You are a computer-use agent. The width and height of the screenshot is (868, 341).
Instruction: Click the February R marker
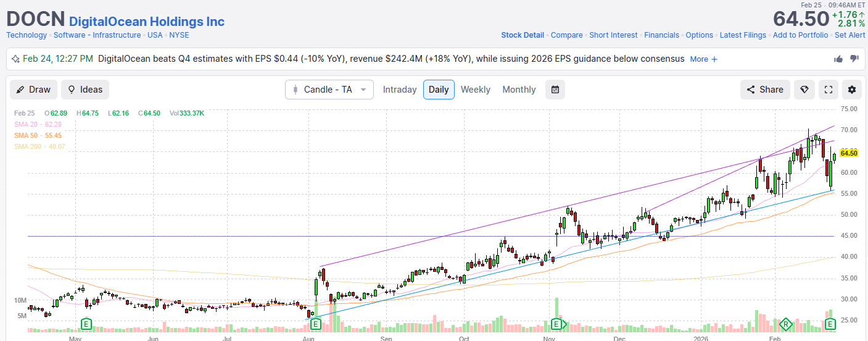pyautogui.click(x=786, y=324)
